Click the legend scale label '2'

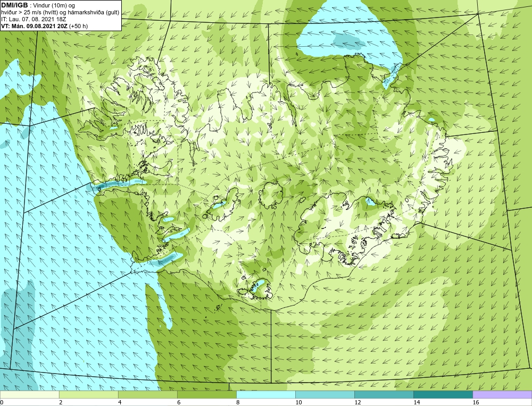[61, 403]
